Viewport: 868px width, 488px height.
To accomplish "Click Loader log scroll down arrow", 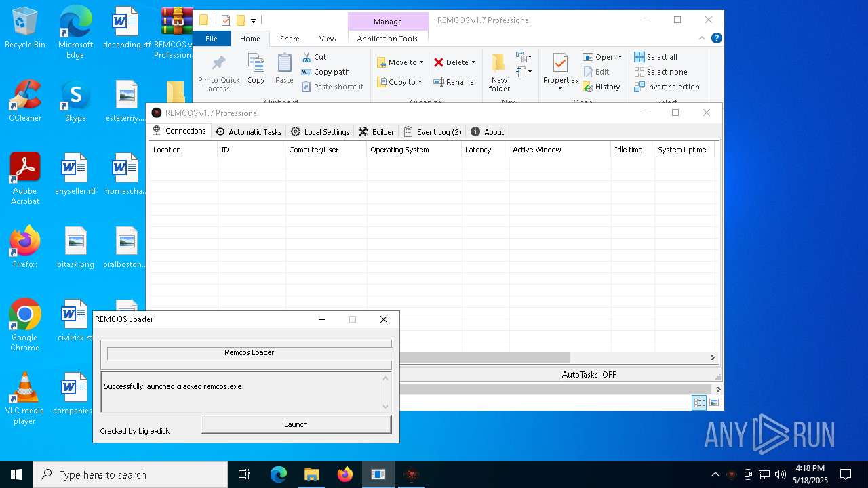I will click(x=386, y=406).
